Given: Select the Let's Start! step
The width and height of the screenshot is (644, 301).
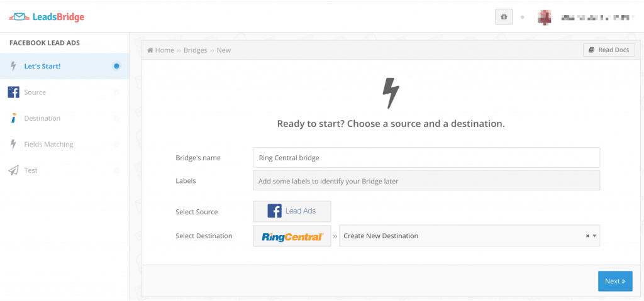Looking at the screenshot, I should [42, 66].
